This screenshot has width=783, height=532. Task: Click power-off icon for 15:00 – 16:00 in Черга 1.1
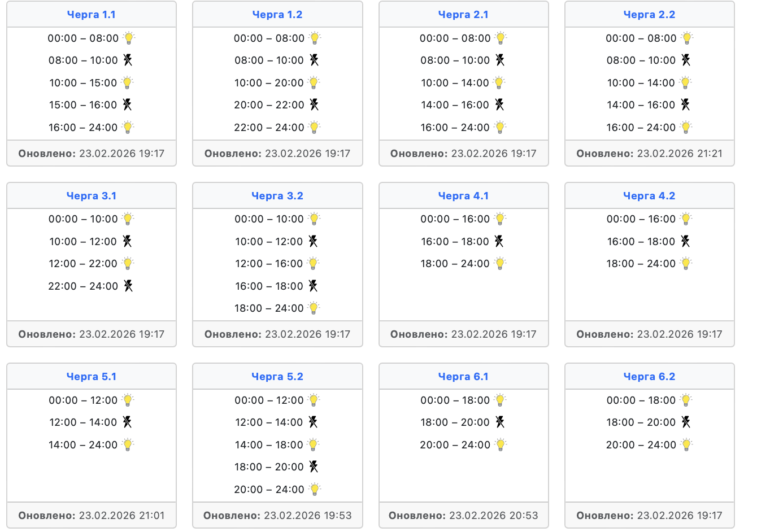128,104
